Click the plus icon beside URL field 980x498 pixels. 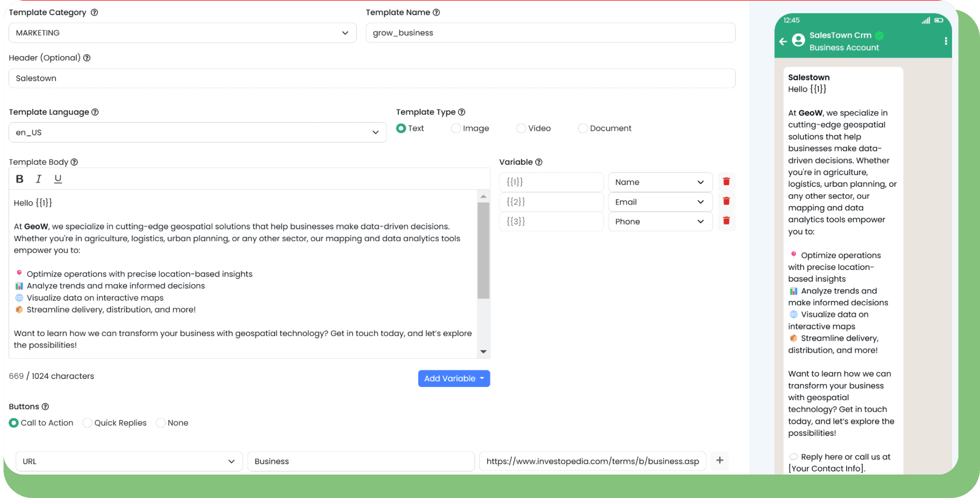(x=720, y=460)
